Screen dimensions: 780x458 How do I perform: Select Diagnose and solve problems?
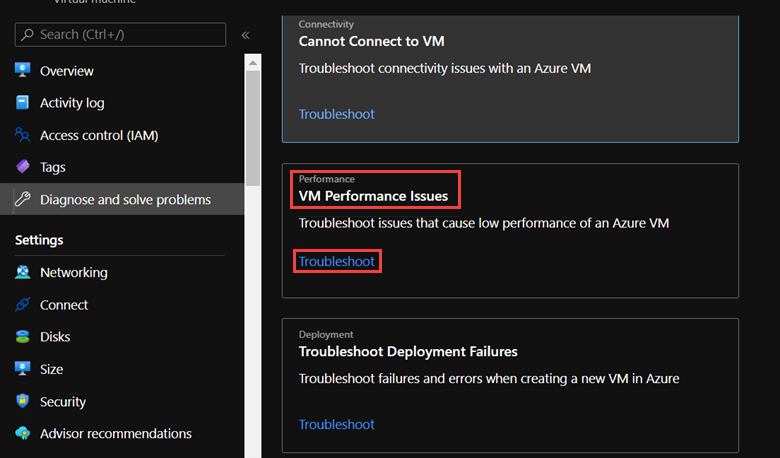click(125, 200)
